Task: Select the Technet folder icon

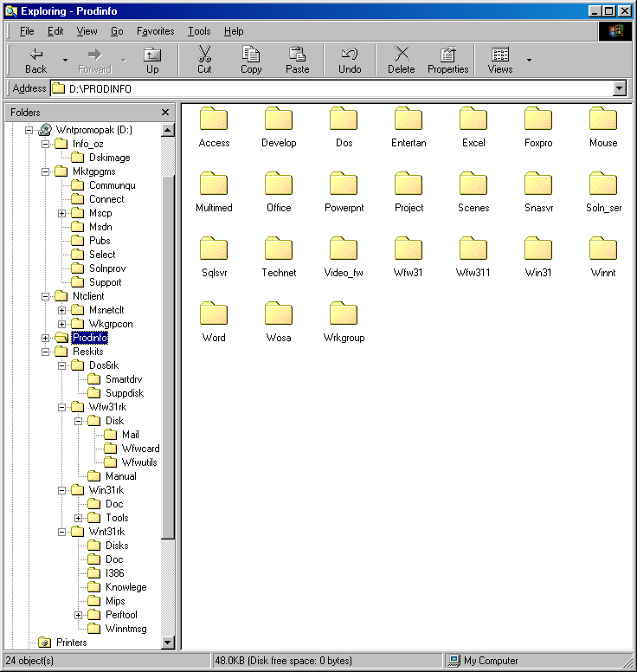Action: click(279, 249)
